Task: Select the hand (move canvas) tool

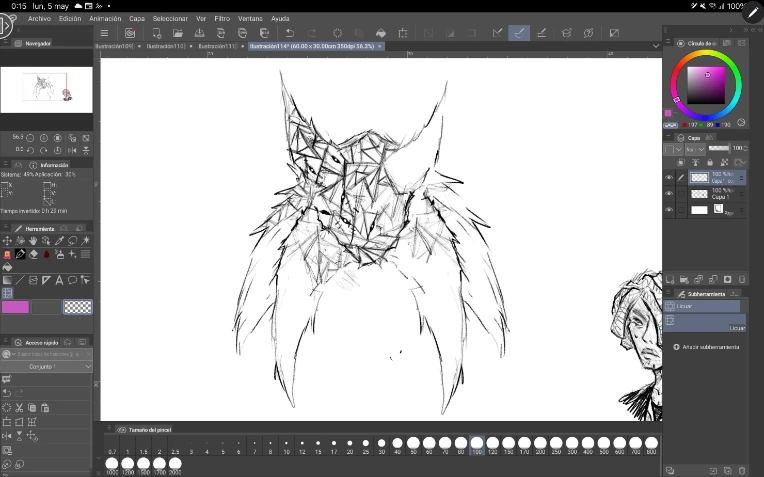Action: (x=33, y=241)
